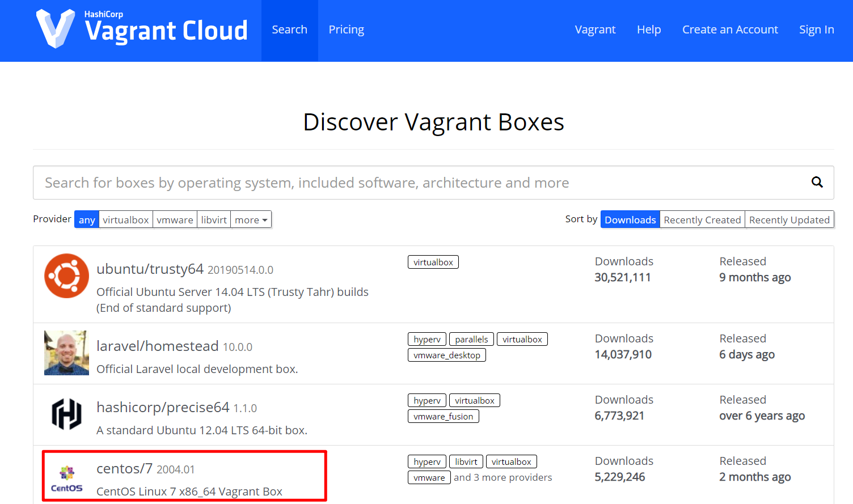Sort boxes by Recently Created
Screen dimensions: 853x504
[x=702, y=219]
